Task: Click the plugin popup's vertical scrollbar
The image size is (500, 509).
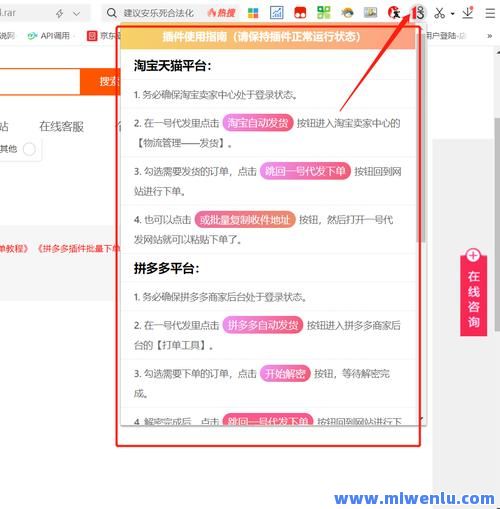Action: 422,137
